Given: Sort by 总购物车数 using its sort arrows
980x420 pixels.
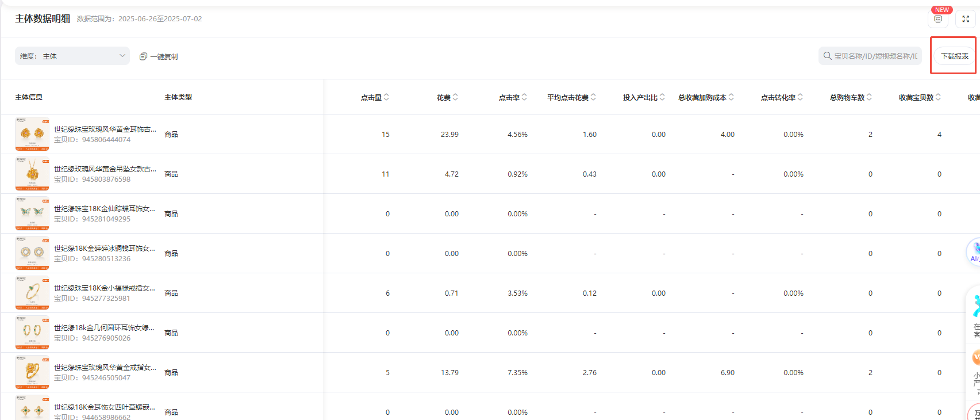Looking at the screenshot, I should (x=869, y=97).
